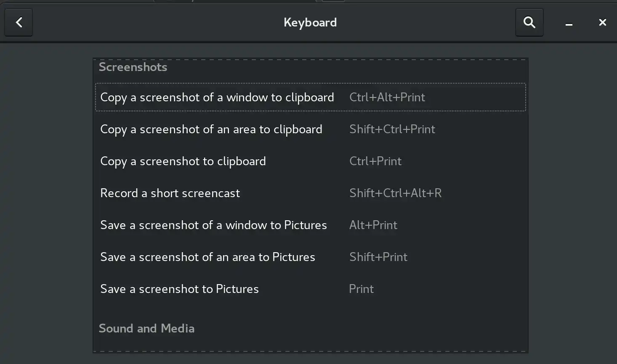Select 'Copy a screenshot of a window to clipboard' row
This screenshot has height=364, width=617.
click(217, 98)
